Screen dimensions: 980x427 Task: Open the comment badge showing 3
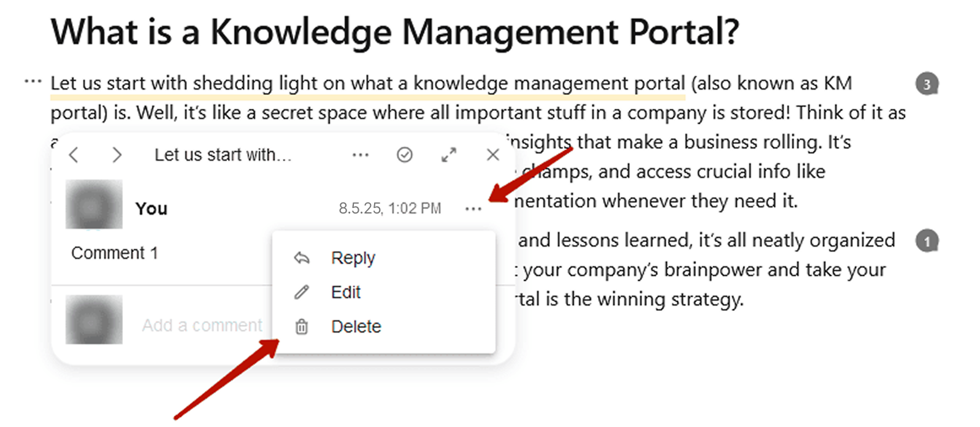[x=927, y=84]
